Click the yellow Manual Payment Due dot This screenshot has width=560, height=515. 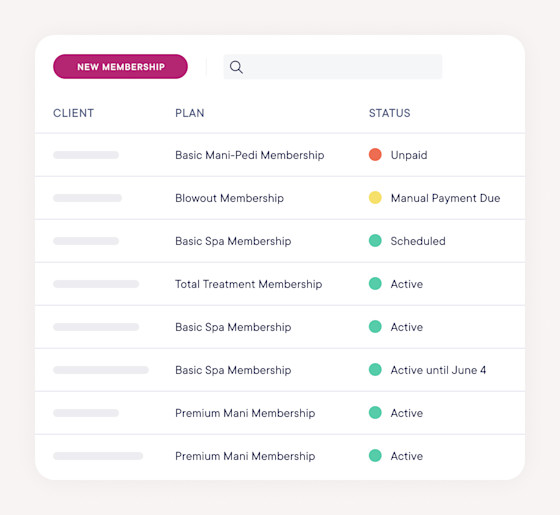pos(375,198)
